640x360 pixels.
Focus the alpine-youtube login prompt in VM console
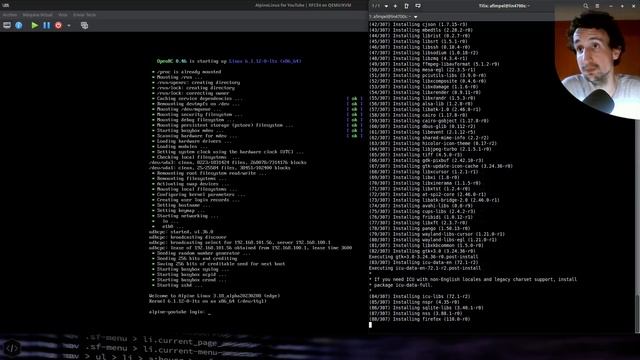[x=180, y=312]
